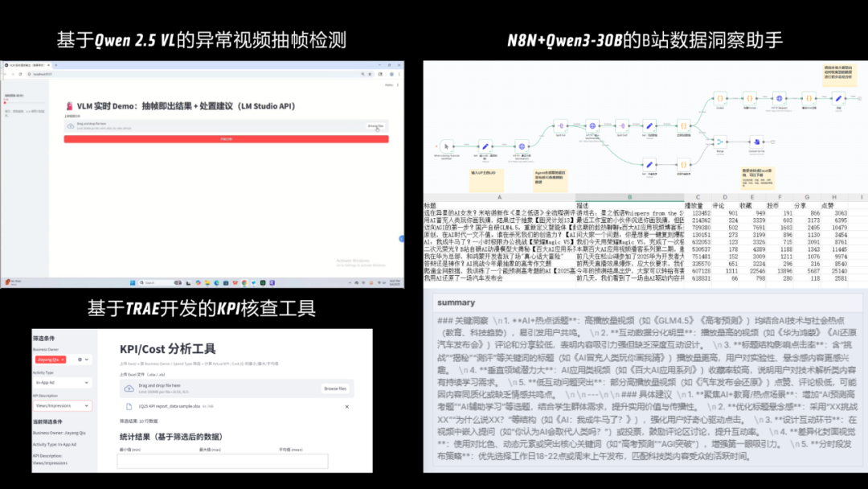Click the Windows Start button

[133, 282]
